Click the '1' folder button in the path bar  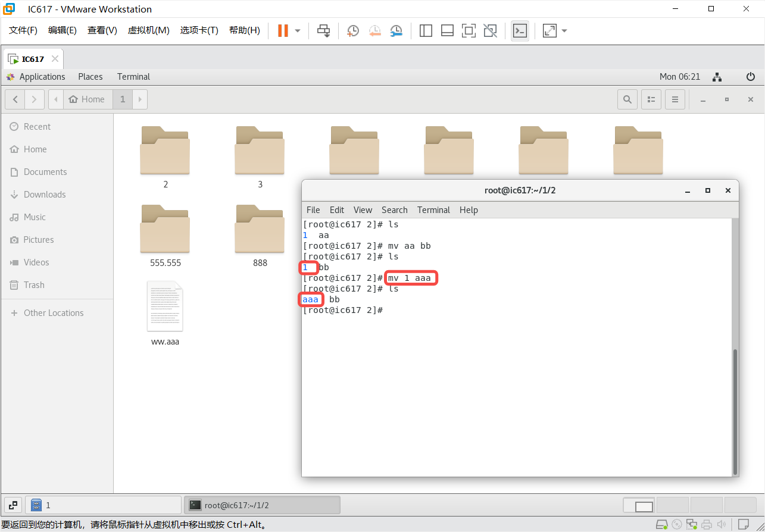[123, 99]
